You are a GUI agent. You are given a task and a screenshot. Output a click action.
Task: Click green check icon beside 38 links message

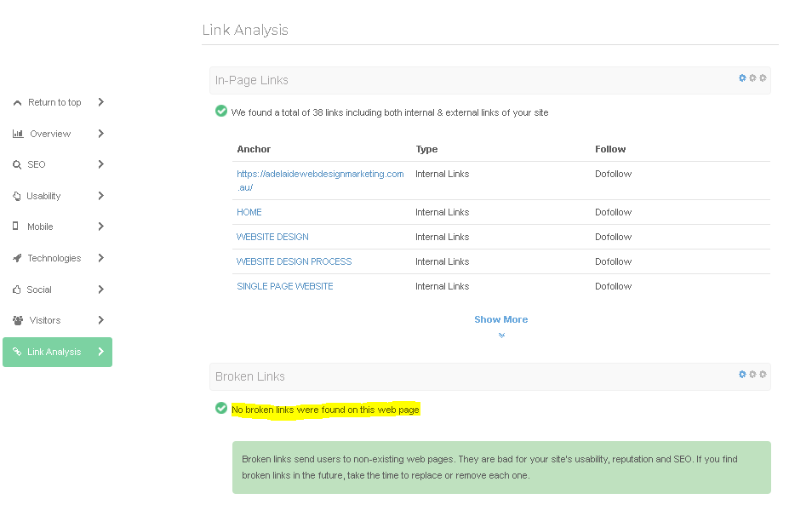click(221, 111)
